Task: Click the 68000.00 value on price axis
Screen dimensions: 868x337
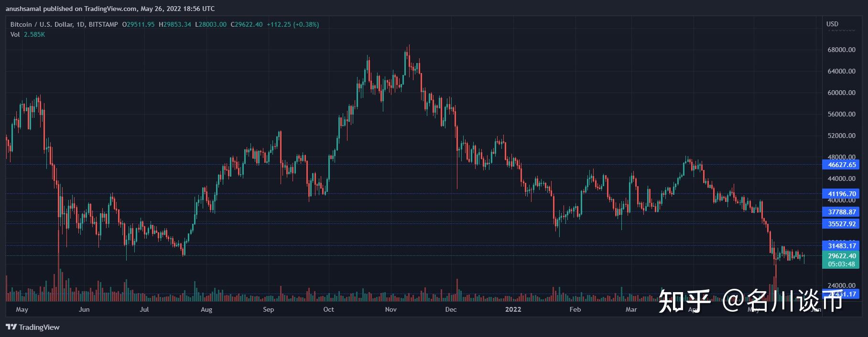Action: [x=841, y=50]
